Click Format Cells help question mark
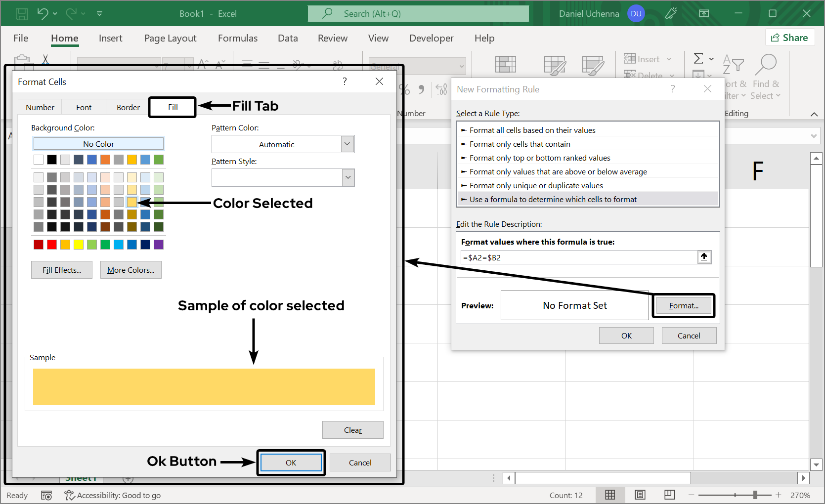 [345, 82]
